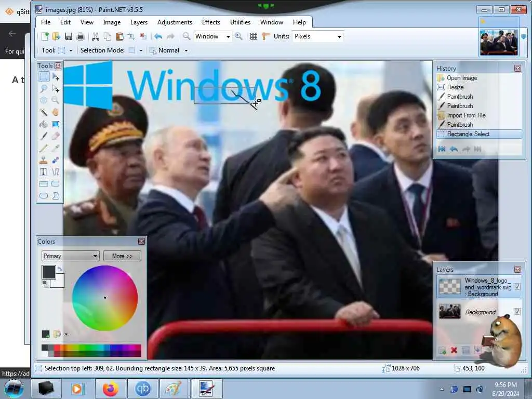Image resolution: width=532 pixels, height=399 pixels.
Task: Click the History panel undo arrow
Action: (454, 149)
